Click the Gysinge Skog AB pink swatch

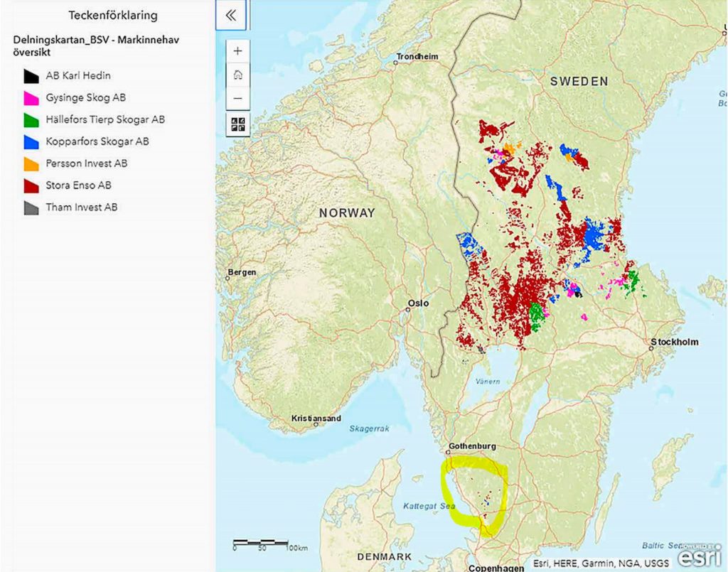pyautogui.click(x=31, y=98)
